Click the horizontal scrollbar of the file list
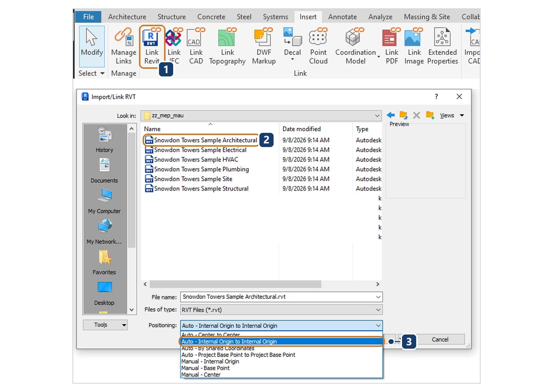553x392 pixels. (235, 284)
